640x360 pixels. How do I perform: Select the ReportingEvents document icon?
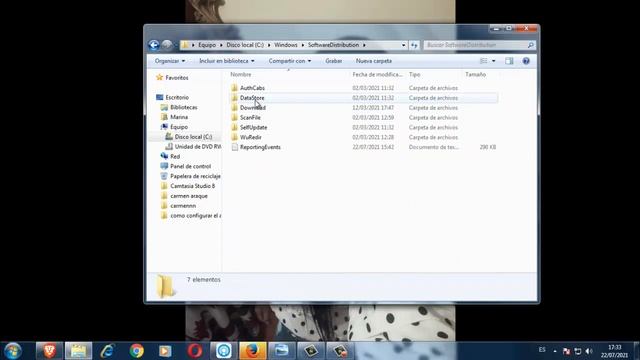tap(235, 147)
